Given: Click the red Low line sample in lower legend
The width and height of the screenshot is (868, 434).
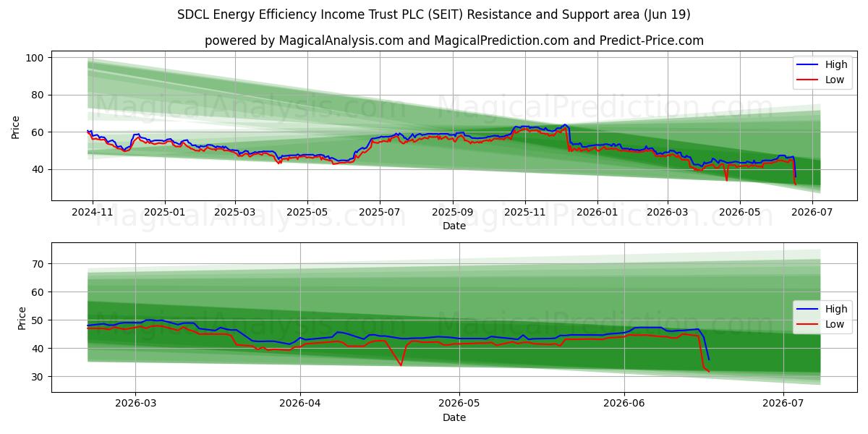Looking at the screenshot, I should click(x=808, y=325).
